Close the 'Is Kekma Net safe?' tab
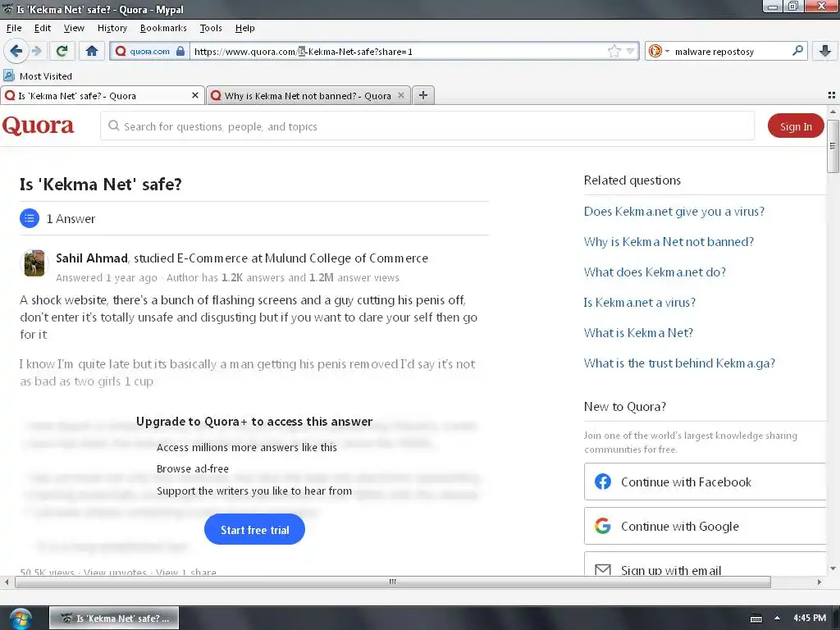The width and height of the screenshot is (840, 630). tap(195, 95)
